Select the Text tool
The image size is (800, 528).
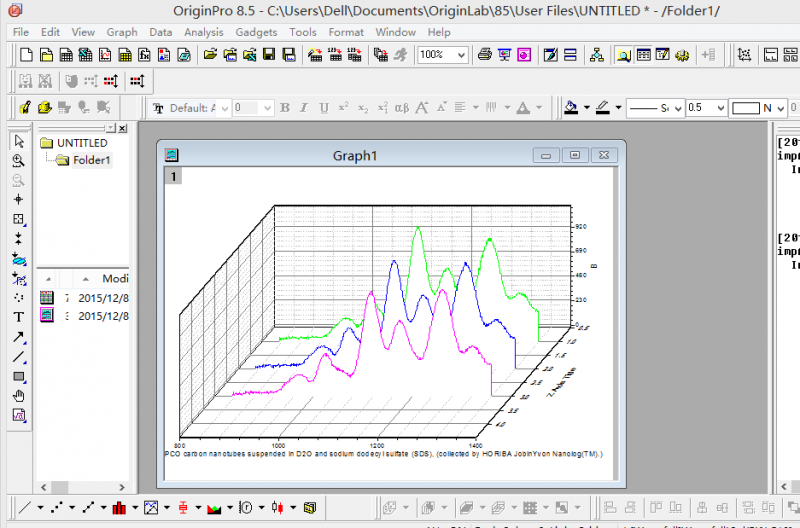[x=19, y=317]
